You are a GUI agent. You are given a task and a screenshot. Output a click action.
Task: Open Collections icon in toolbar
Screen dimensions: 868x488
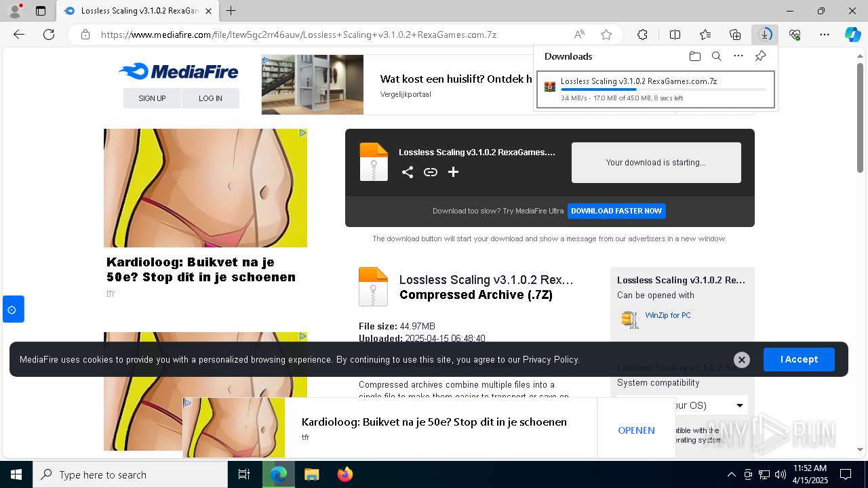point(735,35)
